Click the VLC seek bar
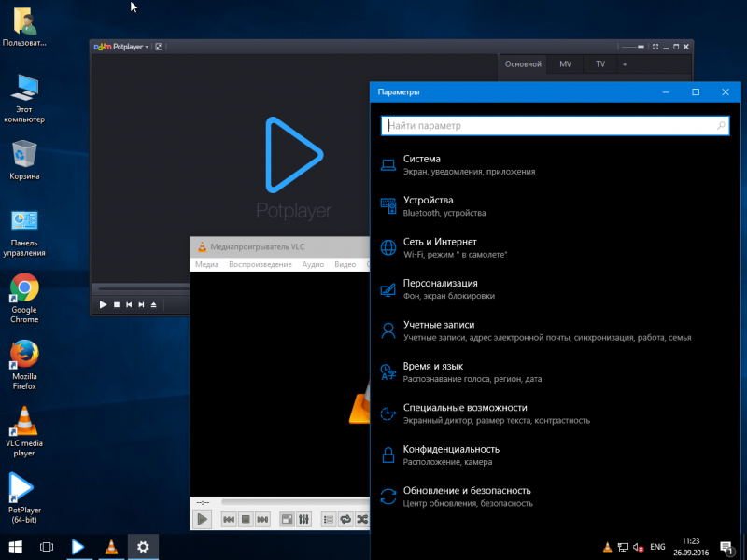This screenshot has height=560, width=747. [295, 502]
